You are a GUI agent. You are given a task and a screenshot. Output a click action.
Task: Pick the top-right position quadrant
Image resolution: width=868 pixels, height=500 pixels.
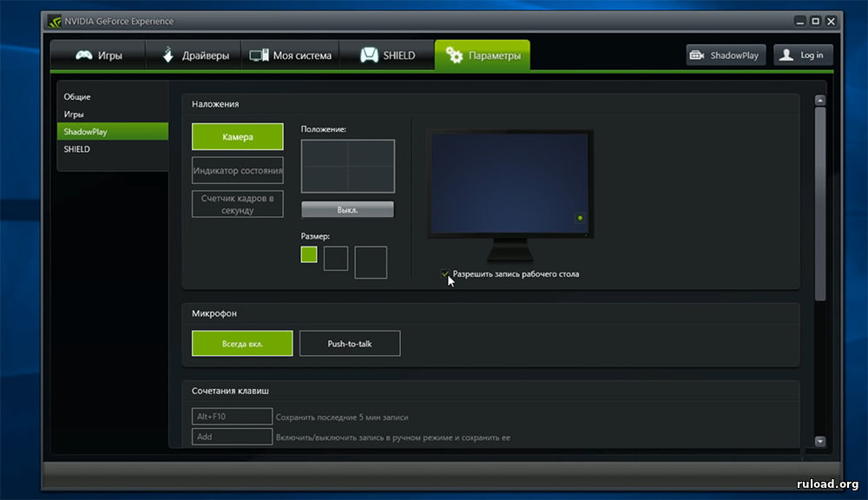(371, 153)
